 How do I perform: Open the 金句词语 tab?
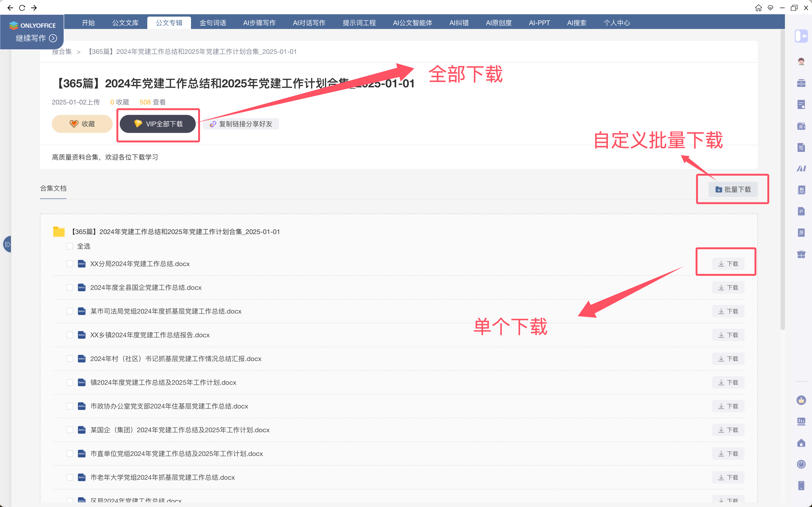pos(213,23)
